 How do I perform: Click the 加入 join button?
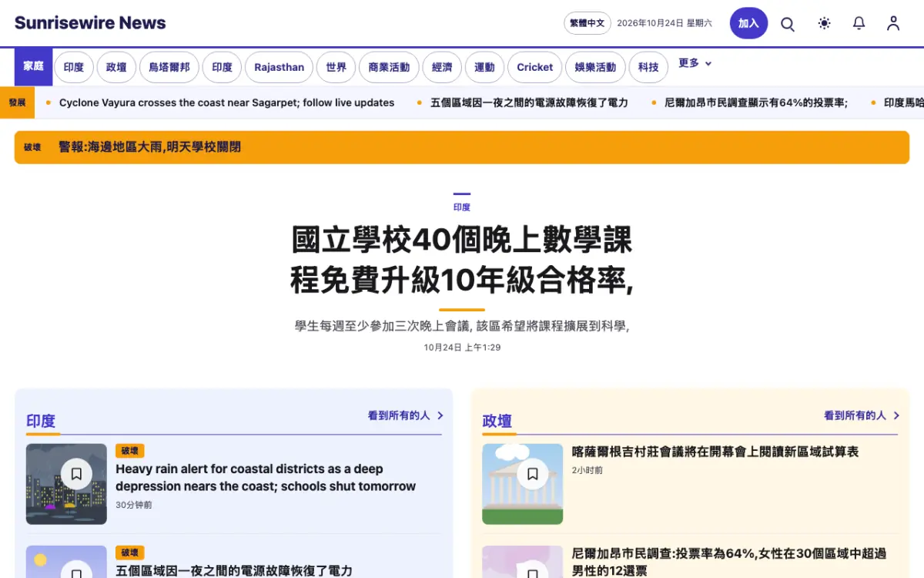click(x=748, y=23)
